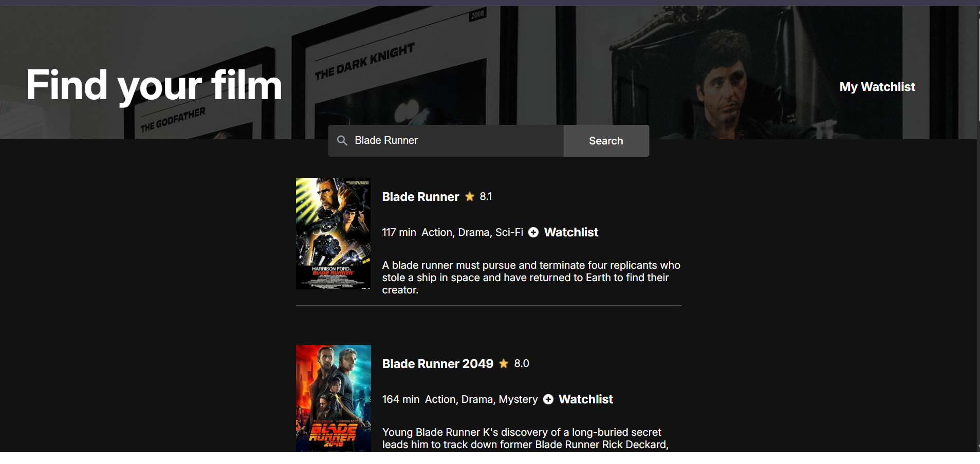Select the Blade Runner title
980x464 pixels.
(420, 197)
